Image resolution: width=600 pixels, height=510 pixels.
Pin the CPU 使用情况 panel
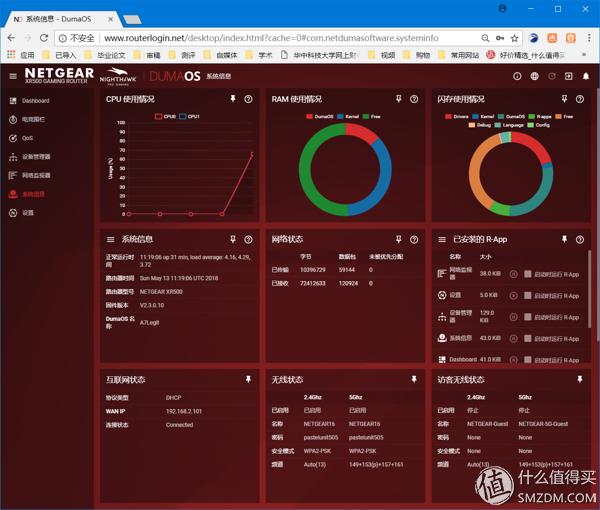(x=233, y=99)
